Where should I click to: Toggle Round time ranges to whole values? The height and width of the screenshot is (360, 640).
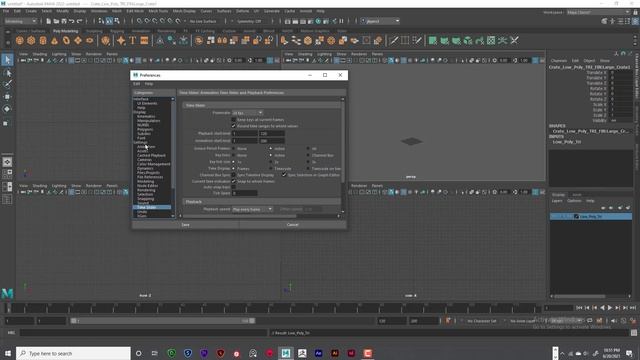point(234,126)
